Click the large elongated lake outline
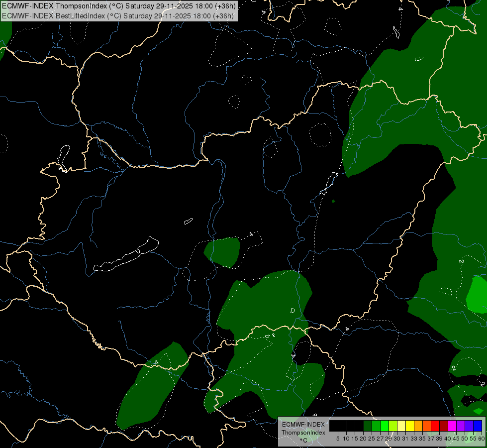Viewport: 487px width, 448px height. pos(126,254)
